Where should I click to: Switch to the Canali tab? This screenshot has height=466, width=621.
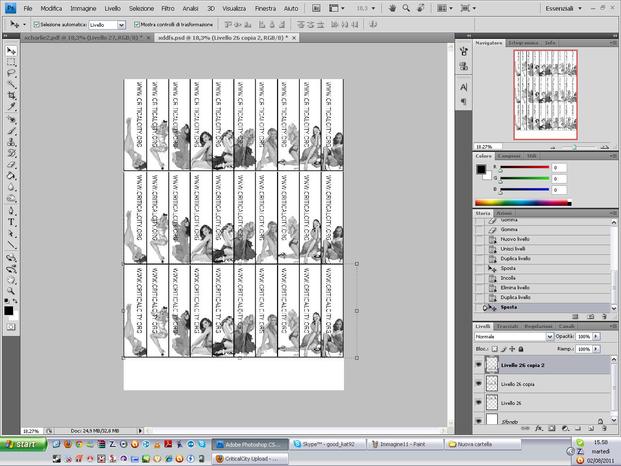tap(566, 326)
